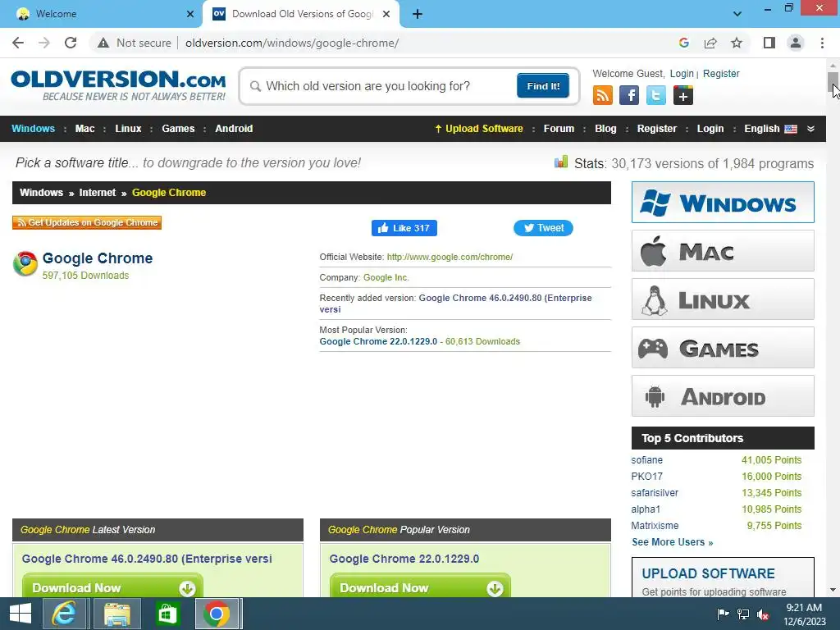This screenshot has width=840, height=630.
Task: Click See More Users link
Action: point(673,542)
